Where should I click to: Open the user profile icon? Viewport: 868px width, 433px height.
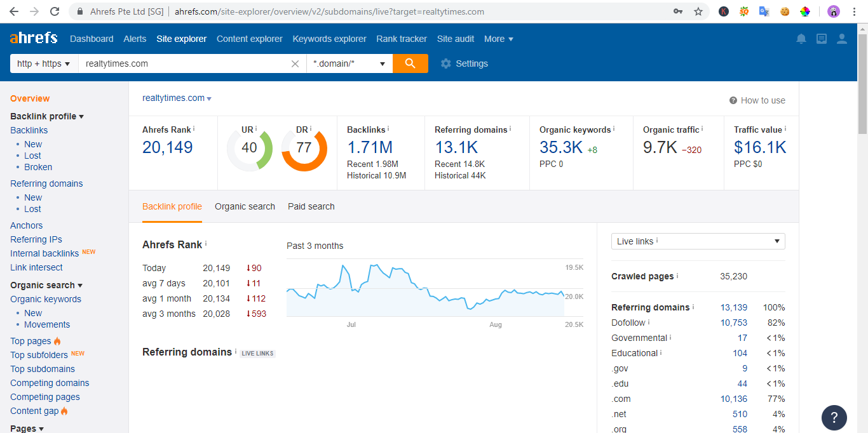[x=841, y=39]
